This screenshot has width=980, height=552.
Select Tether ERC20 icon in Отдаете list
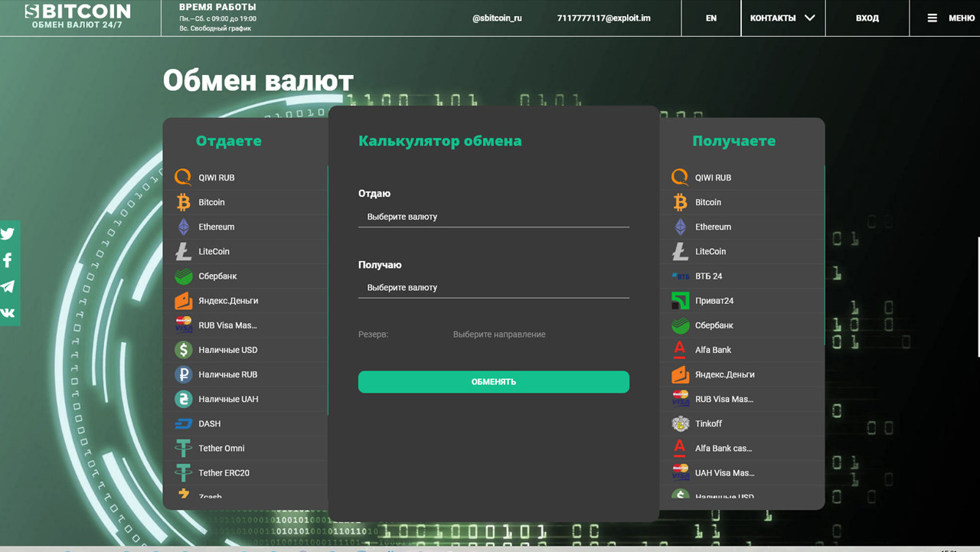point(183,472)
